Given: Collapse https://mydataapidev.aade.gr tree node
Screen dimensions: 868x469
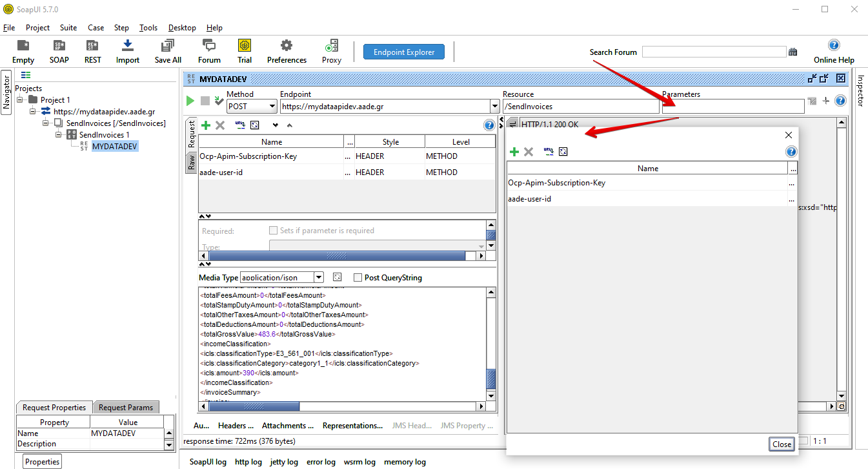Looking at the screenshot, I should point(33,112).
